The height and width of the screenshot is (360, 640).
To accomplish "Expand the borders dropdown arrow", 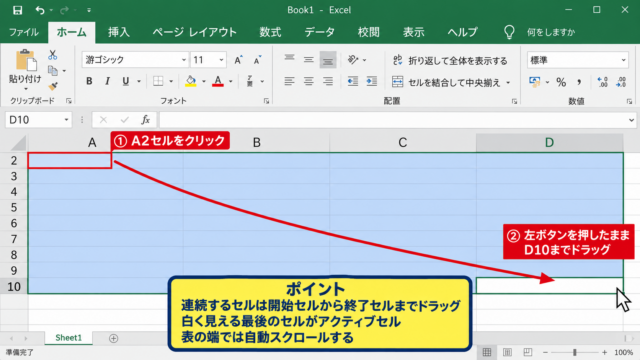I will (x=171, y=81).
